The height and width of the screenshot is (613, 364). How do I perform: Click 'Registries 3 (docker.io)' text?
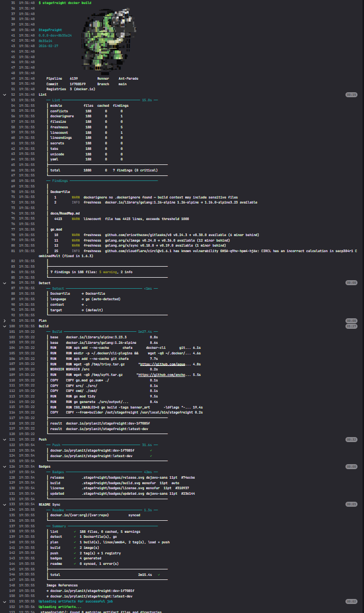[71, 89]
